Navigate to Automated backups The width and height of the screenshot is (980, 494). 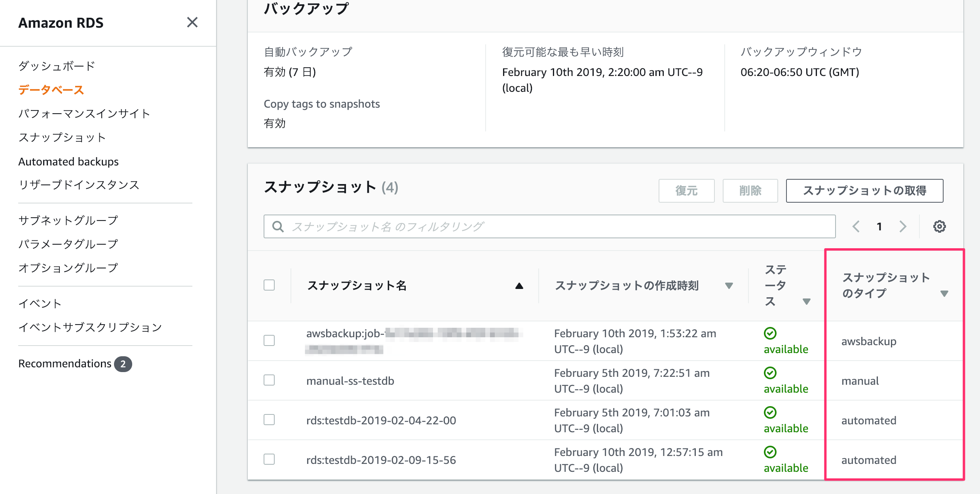point(68,161)
